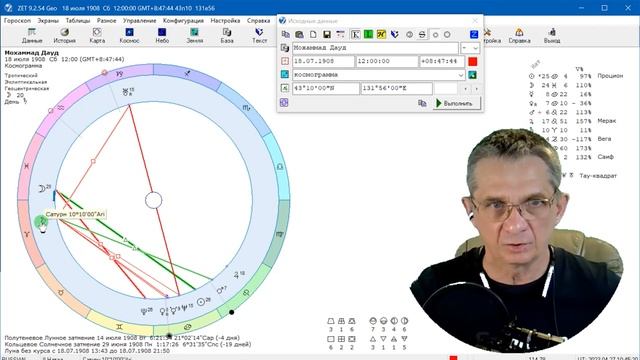Click the Тау-квадрат configuration label

coord(598,176)
